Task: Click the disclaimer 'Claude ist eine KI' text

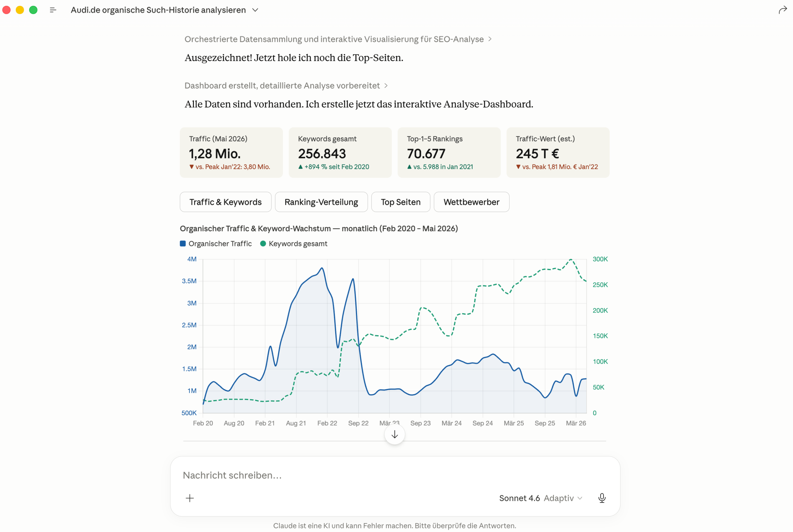Action: (x=394, y=525)
